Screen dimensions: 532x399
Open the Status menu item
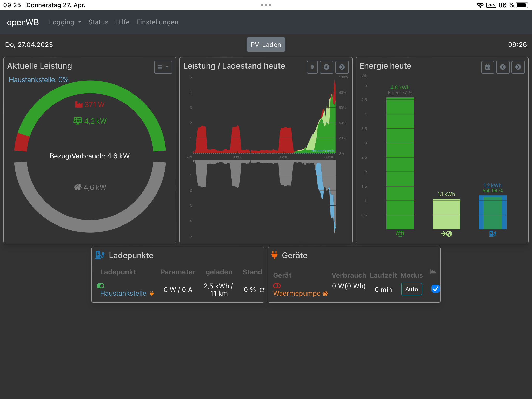coord(98,22)
